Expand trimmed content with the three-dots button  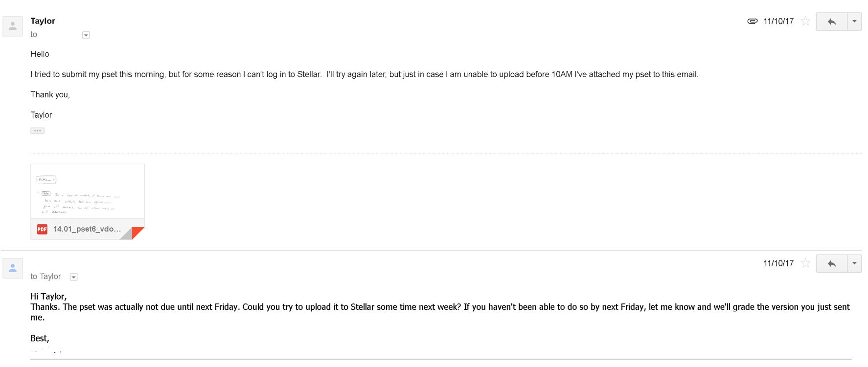37,130
